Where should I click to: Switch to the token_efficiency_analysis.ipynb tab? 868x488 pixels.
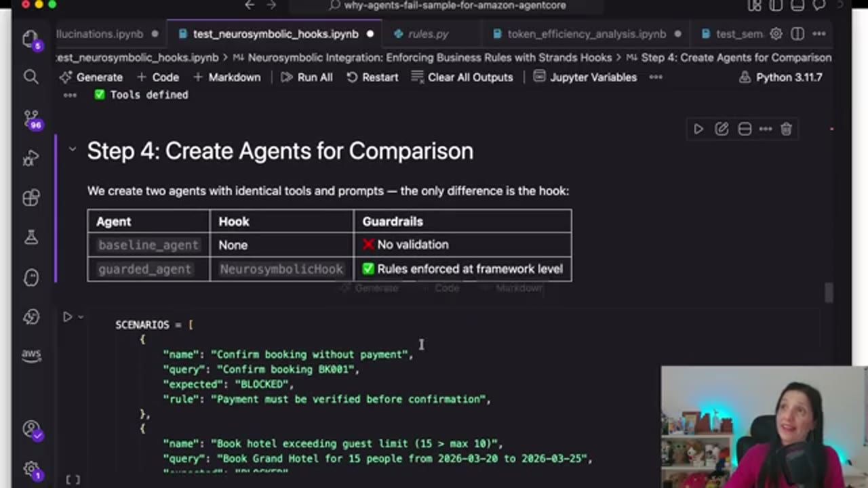[587, 34]
